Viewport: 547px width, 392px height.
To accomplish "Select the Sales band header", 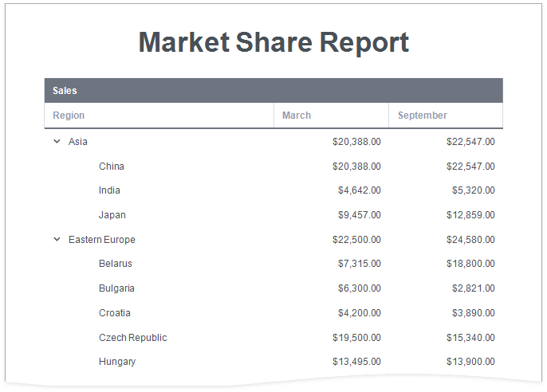I will pyautogui.click(x=65, y=91).
